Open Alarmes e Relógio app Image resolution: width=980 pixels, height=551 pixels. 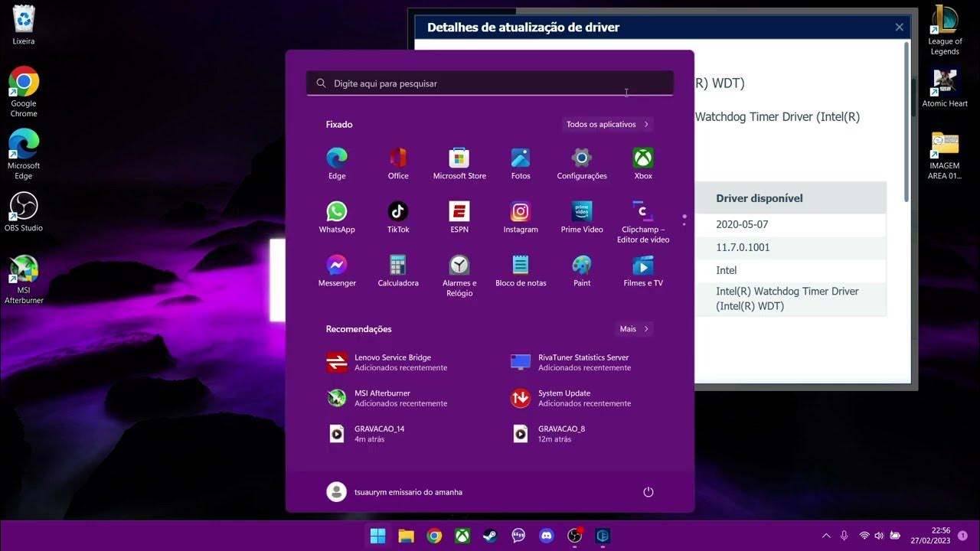coord(459,275)
